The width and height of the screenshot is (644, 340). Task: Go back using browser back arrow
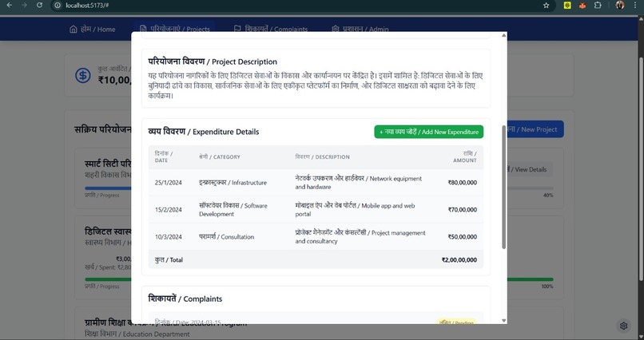coord(9,6)
